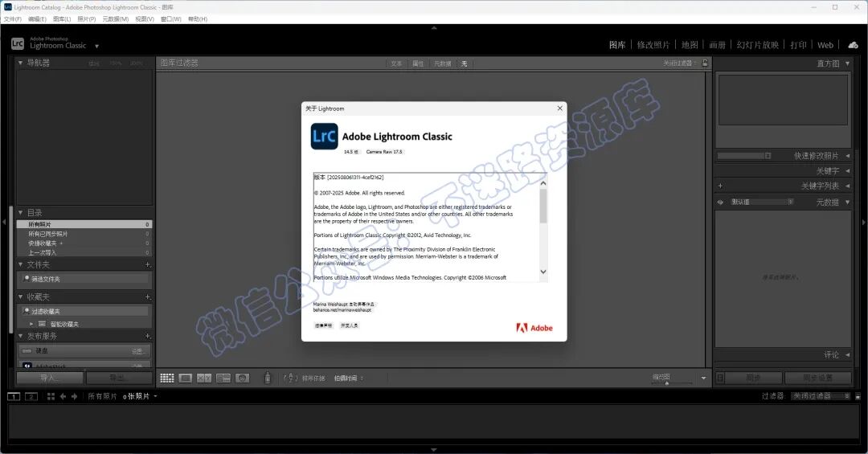Hide the right panel group arrow
This screenshot has width=868, height=454.
pos(864,222)
